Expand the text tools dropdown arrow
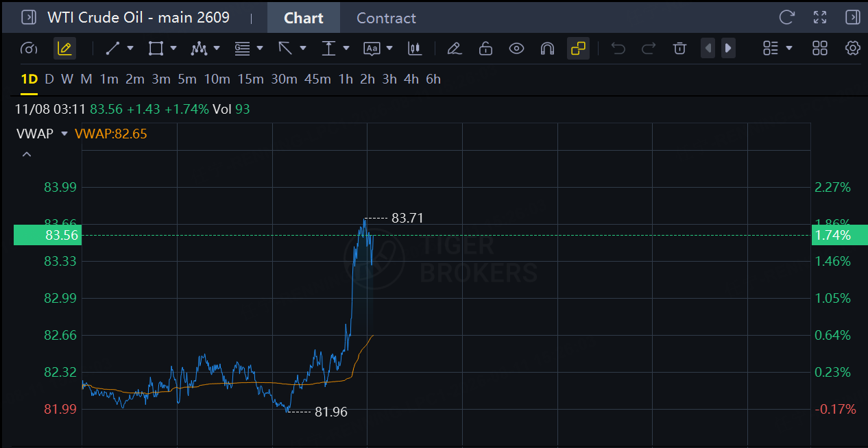Image resolution: width=868 pixels, height=448 pixels. (x=389, y=48)
